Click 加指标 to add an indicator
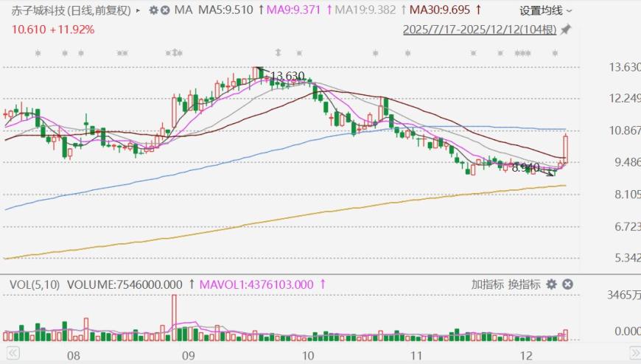Screen dimensions: 641x364 [x=487, y=284]
